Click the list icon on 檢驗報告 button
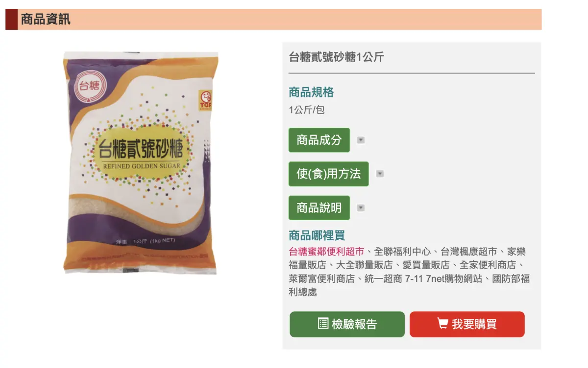The height and width of the screenshot is (368, 588). pos(323,323)
